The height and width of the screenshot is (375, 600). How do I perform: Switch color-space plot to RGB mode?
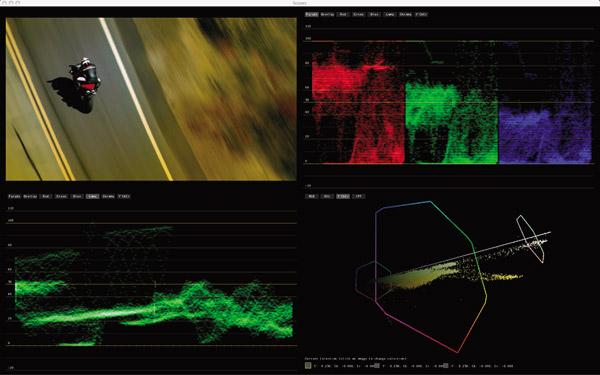pos(311,196)
